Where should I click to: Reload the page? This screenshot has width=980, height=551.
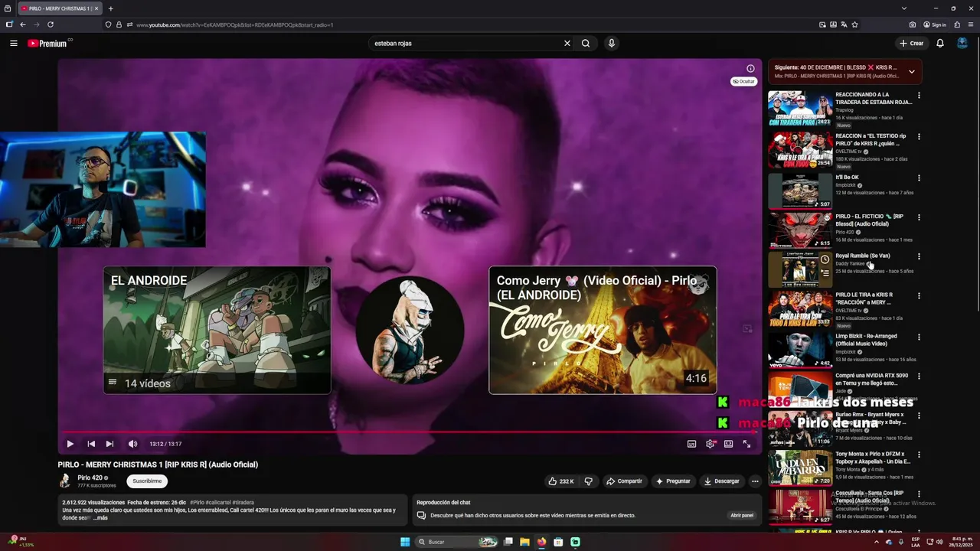pyautogui.click(x=51, y=24)
